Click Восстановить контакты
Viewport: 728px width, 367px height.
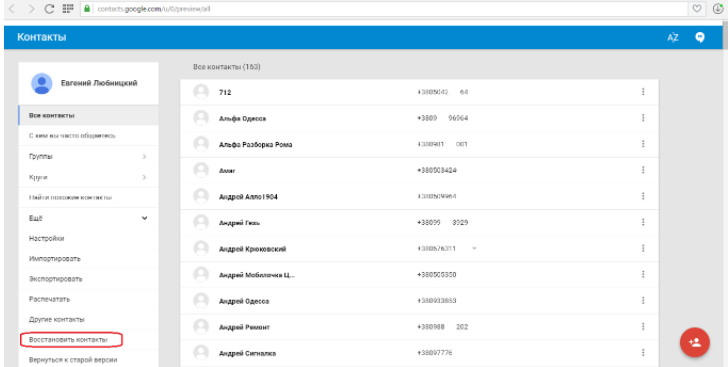tap(68, 340)
